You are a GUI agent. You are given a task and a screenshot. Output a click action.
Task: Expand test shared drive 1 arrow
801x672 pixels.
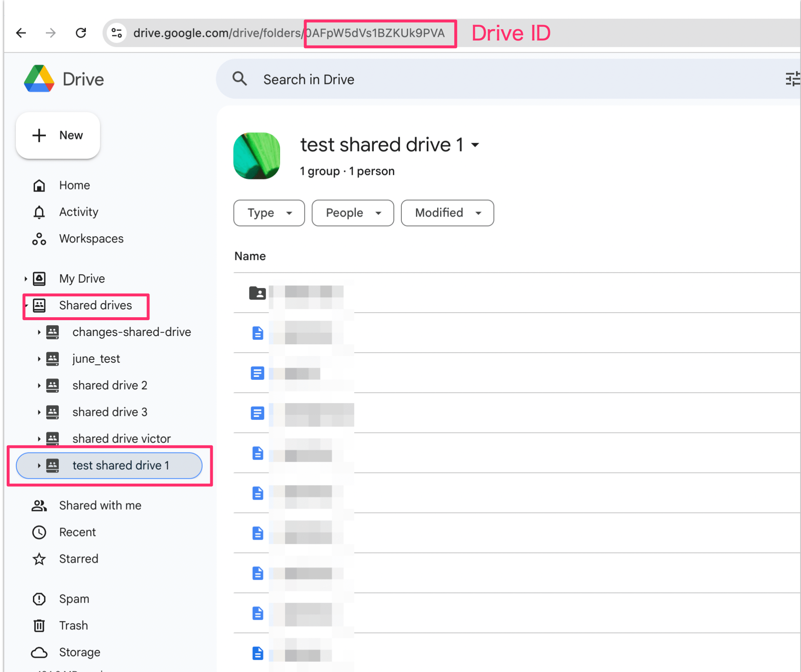(39, 465)
